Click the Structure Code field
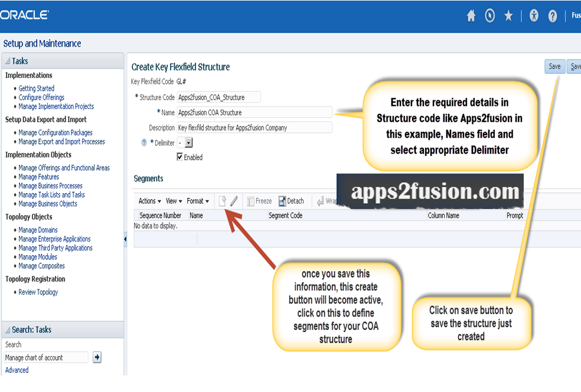Image resolution: width=581 pixels, height=392 pixels. 218,97
